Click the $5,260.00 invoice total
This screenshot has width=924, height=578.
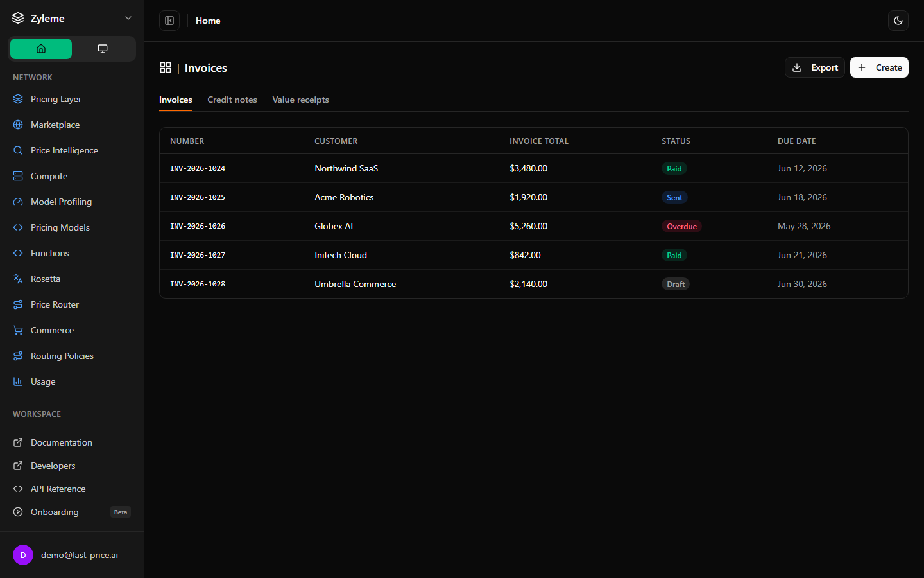[529, 226]
